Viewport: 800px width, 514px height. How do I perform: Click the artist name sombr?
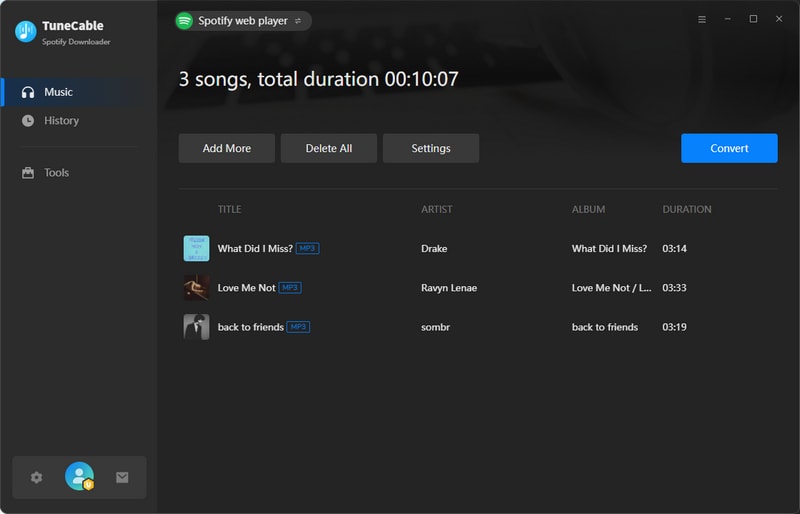[435, 327]
